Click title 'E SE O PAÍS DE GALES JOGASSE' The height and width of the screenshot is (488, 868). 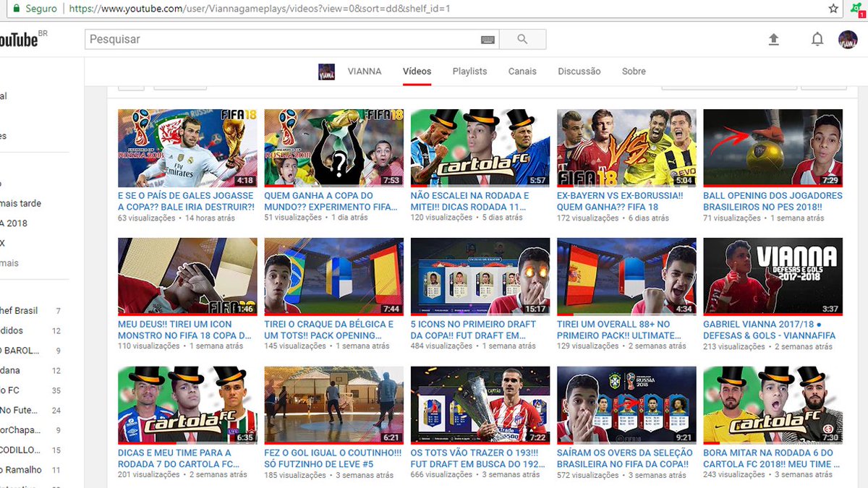(x=186, y=201)
